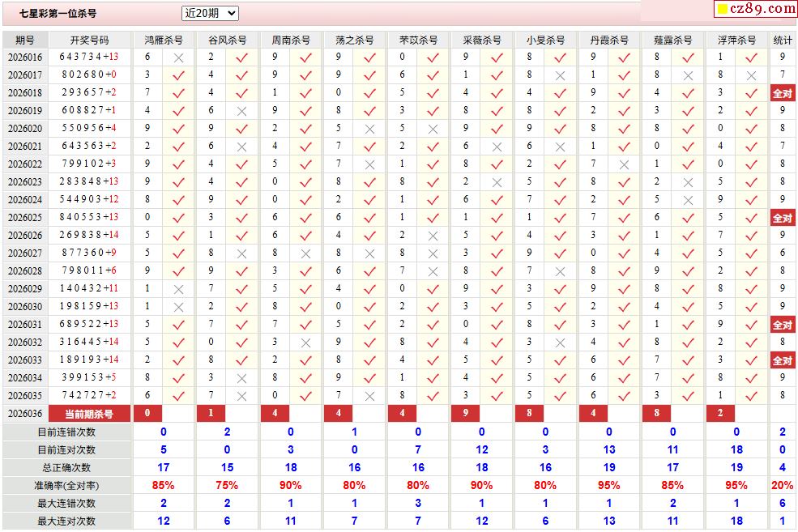Screen dimensions: 798x532
Task: Click the X mark for 谷风杀号 in row 2026027
Action: click(241, 253)
